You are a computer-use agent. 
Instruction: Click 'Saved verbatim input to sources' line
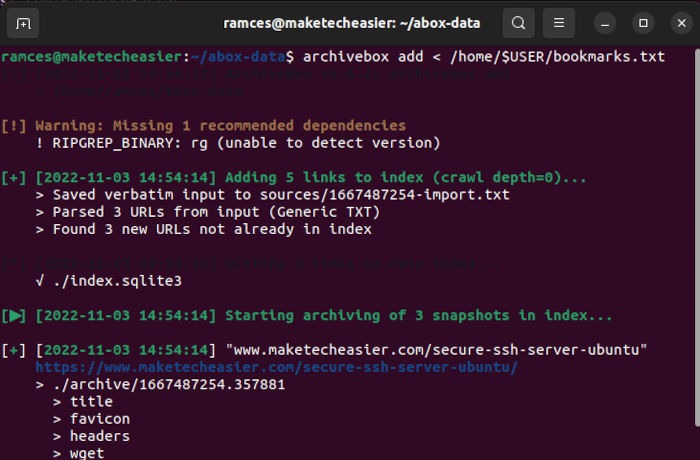(273, 195)
